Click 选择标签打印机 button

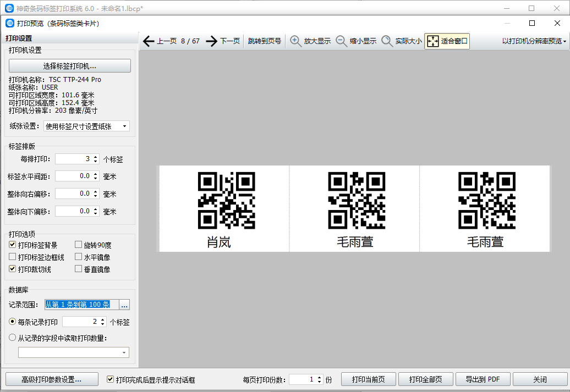pyautogui.click(x=70, y=66)
